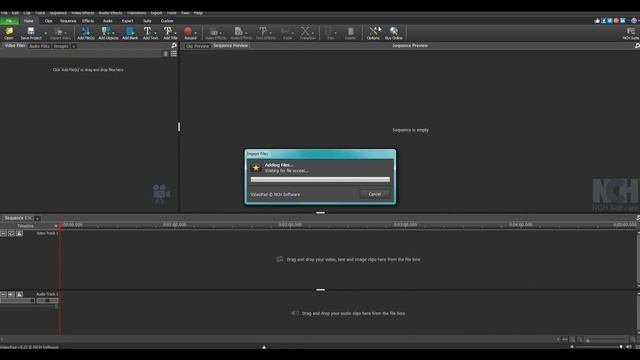Screen dimensions: 640x360
Task: Open the Video Effects menu bar item
Action: (x=83, y=13)
